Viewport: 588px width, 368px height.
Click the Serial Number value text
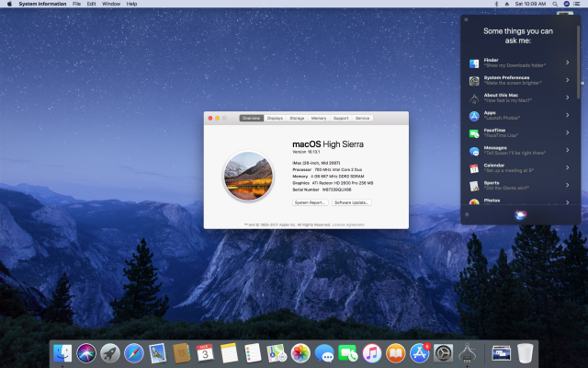click(337, 190)
